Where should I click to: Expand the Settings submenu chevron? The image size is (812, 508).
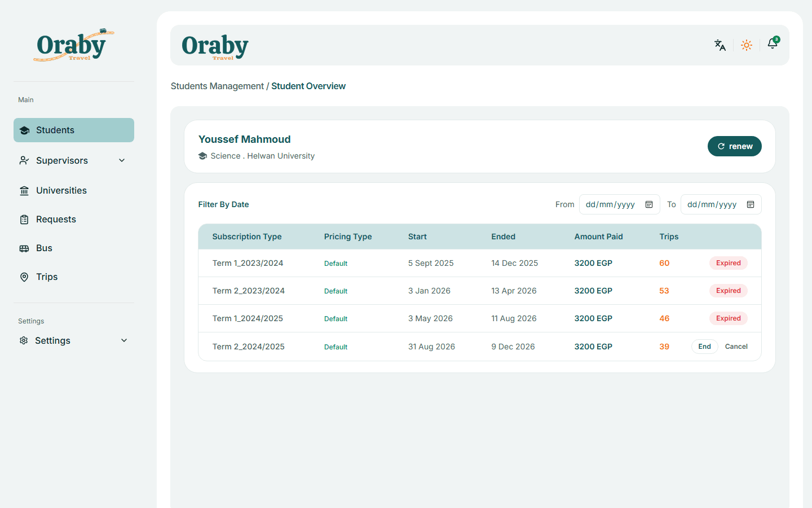pos(124,340)
